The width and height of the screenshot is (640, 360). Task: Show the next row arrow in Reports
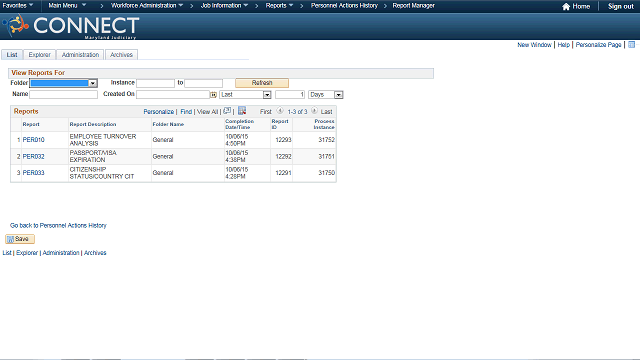coord(314,111)
